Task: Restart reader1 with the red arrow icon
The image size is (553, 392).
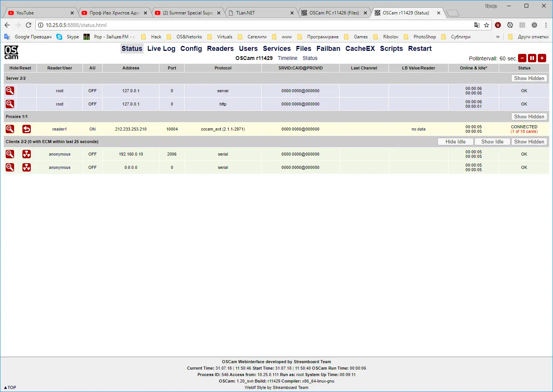Action: 27,129
